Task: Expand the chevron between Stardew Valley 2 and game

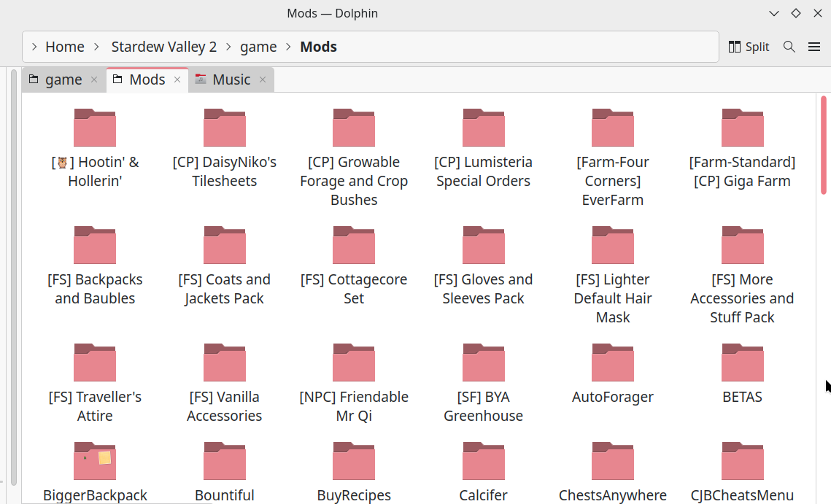Action: pos(228,47)
